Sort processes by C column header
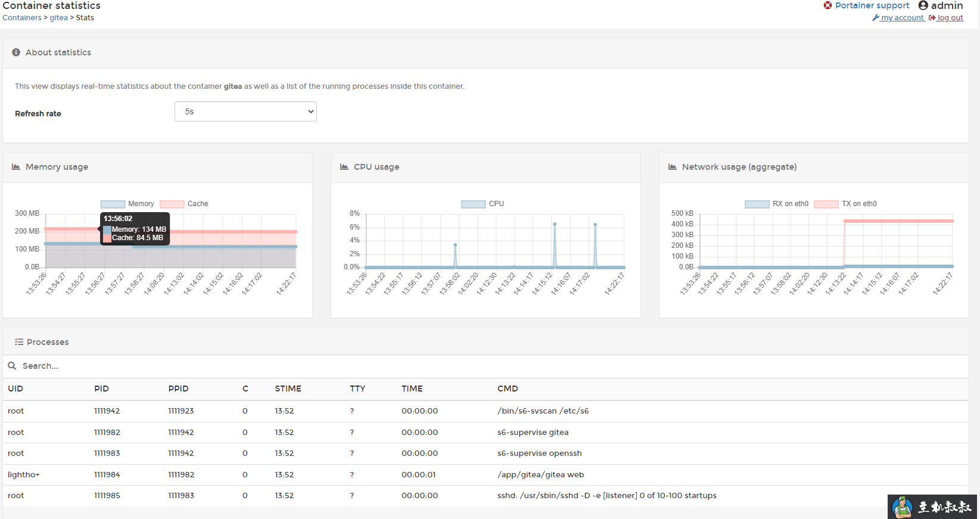The image size is (980, 519). 245,389
